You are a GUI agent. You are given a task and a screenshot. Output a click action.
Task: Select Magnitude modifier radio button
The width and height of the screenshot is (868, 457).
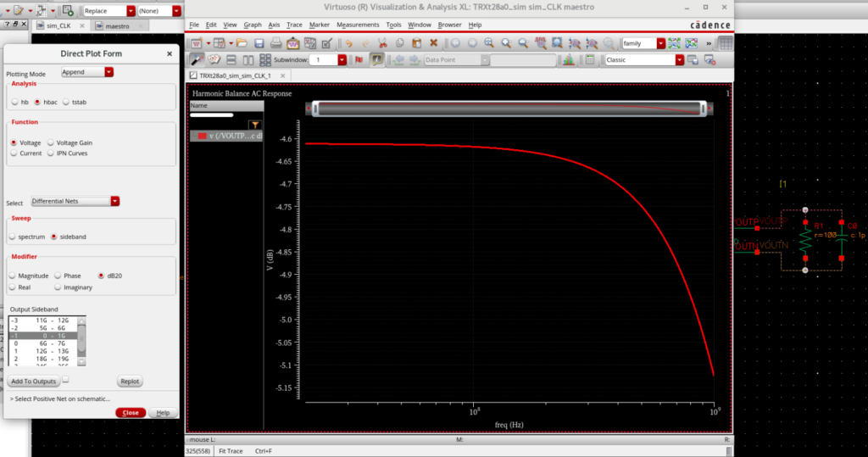click(12, 276)
